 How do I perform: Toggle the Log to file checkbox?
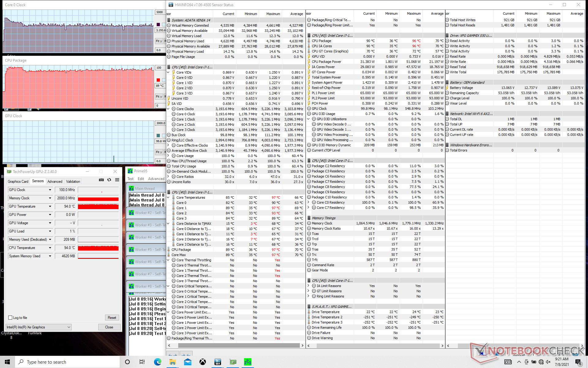tap(10, 318)
